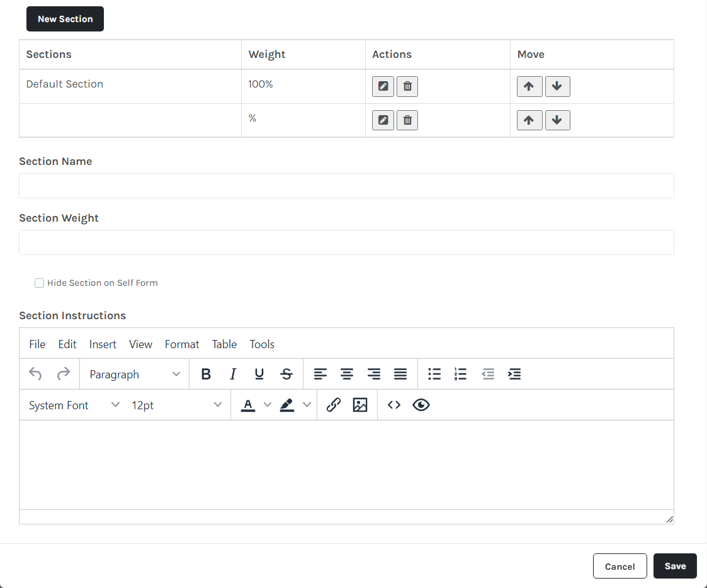Toggle italic formatting
The image size is (707, 588).
pyautogui.click(x=233, y=374)
